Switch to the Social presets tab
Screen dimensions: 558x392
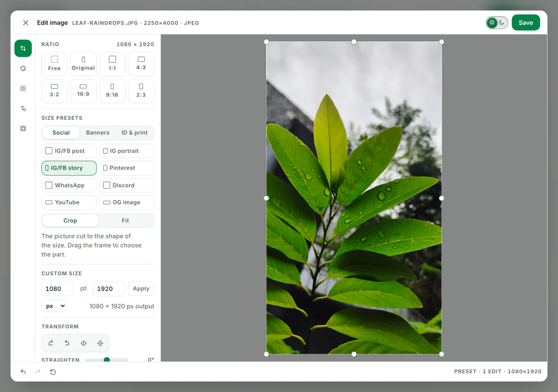[61, 132]
